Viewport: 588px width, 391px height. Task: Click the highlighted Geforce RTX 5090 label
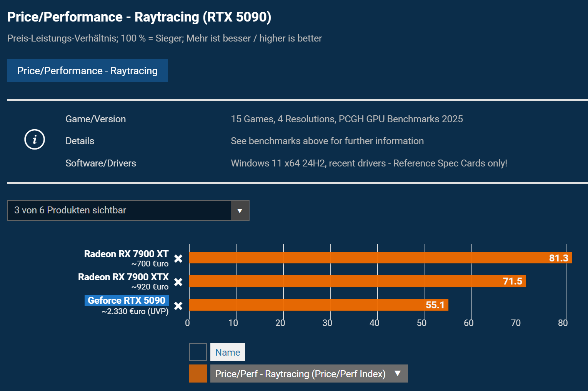point(127,300)
